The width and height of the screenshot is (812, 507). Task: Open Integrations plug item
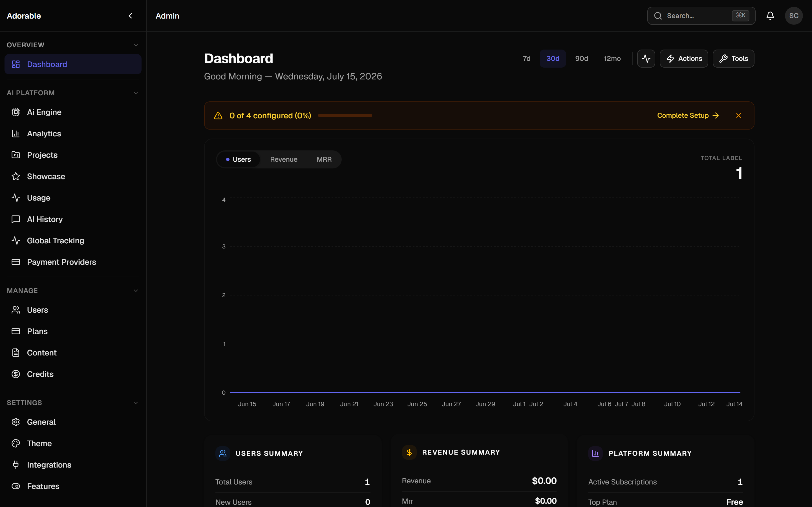point(73,465)
